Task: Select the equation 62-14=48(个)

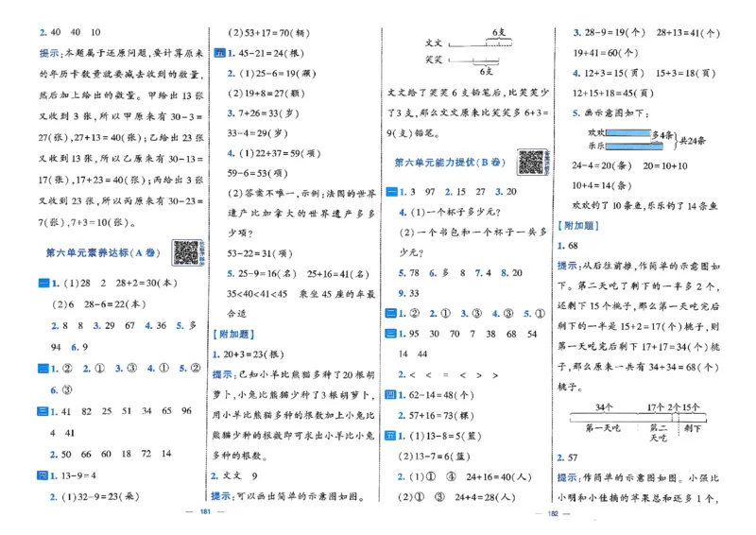Action: pos(441,396)
